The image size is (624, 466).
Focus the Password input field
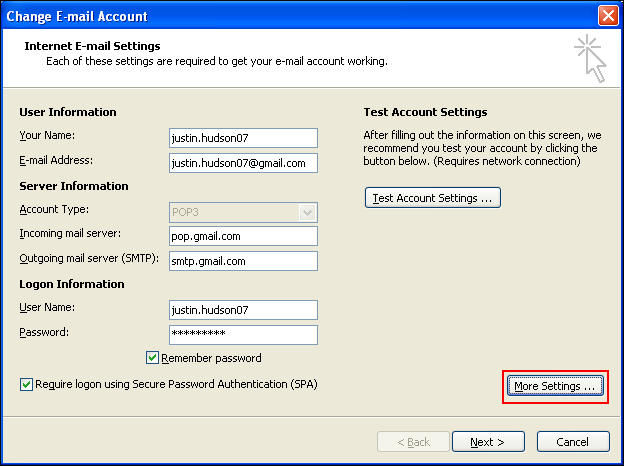(243, 335)
